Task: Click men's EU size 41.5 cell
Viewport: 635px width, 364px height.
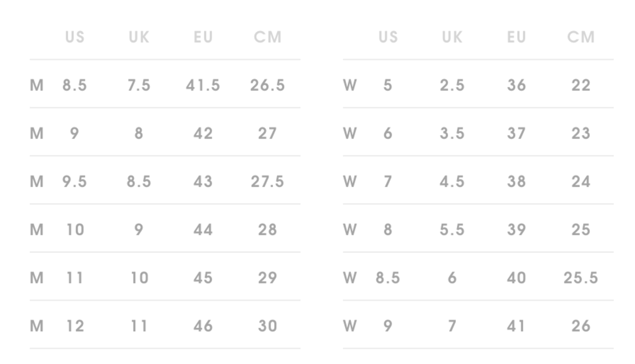Action: (203, 85)
